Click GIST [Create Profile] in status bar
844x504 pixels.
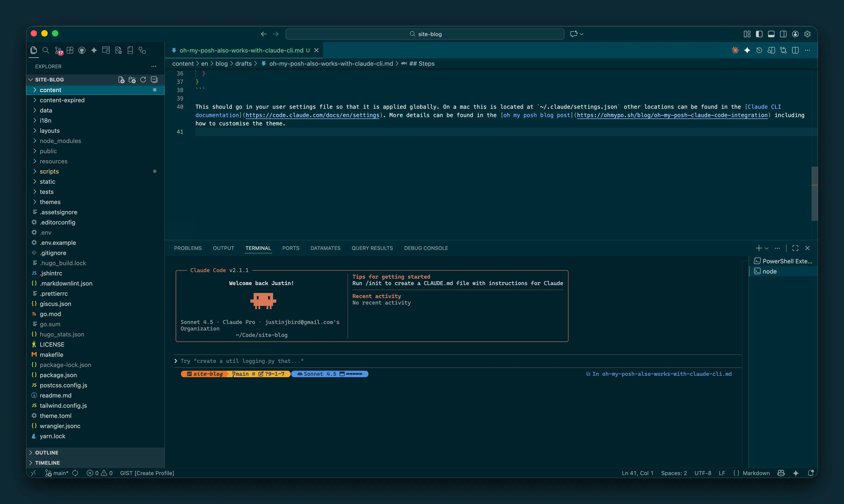point(147,473)
